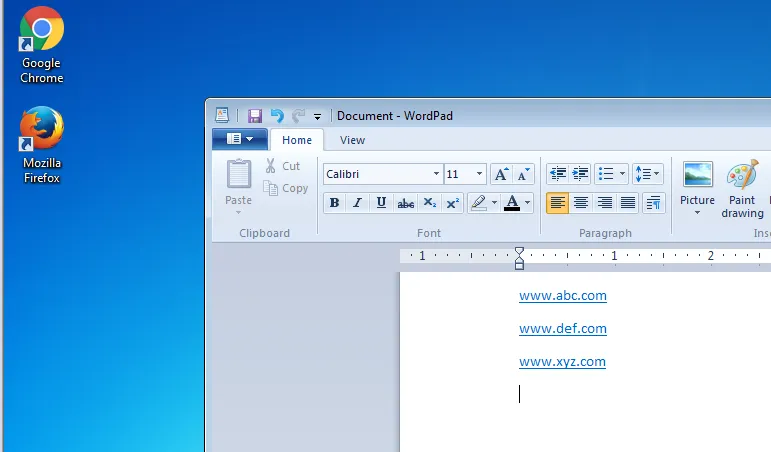The height and width of the screenshot is (452, 771).
Task: Enable center text alignment
Action: (580, 203)
